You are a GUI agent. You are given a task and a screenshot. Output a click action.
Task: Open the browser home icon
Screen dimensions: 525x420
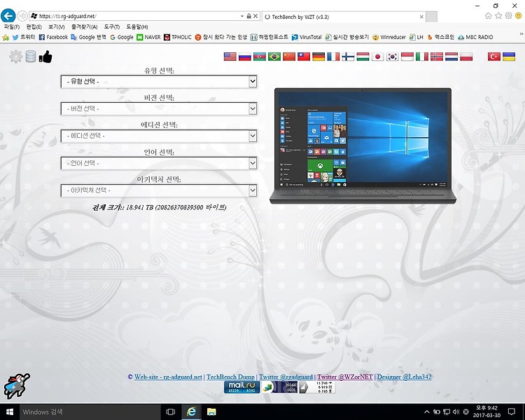[x=488, y=15]
